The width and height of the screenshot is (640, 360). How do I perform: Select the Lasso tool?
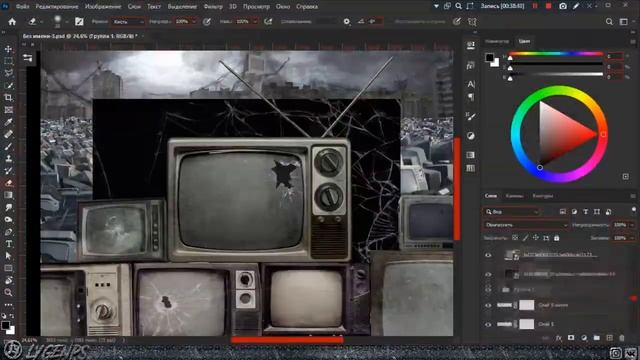tap(8, 73)
